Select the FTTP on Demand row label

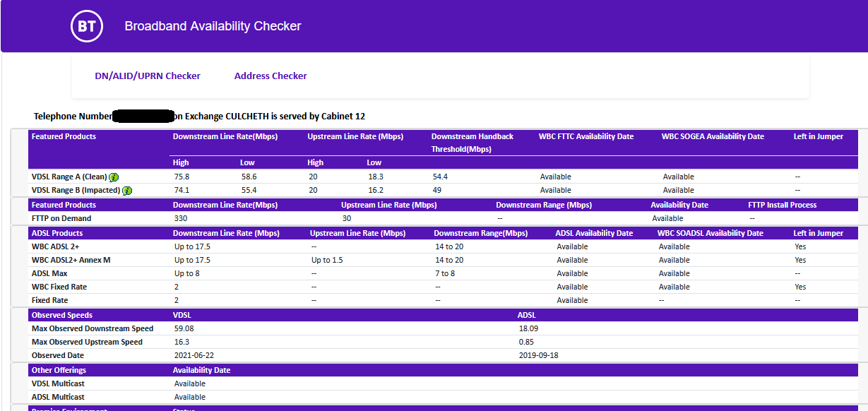click(x=61, y=218)
